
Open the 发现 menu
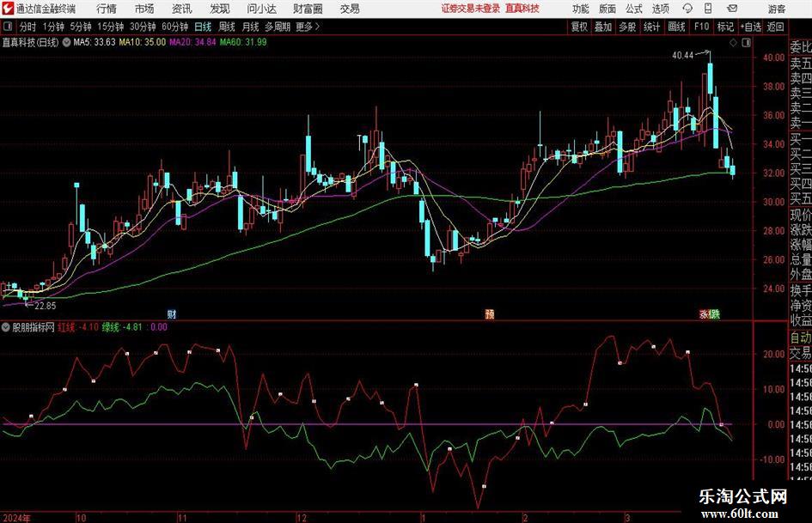click(x=220, y=9)
